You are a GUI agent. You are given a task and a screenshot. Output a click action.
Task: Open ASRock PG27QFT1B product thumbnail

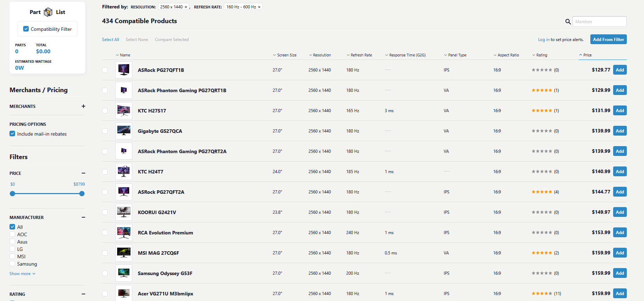[124, 70]
